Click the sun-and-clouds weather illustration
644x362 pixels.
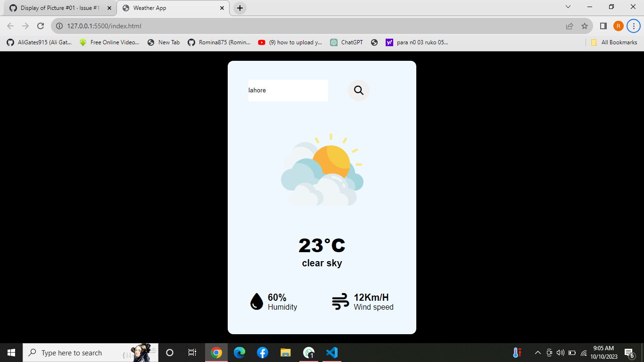[322, 170]
